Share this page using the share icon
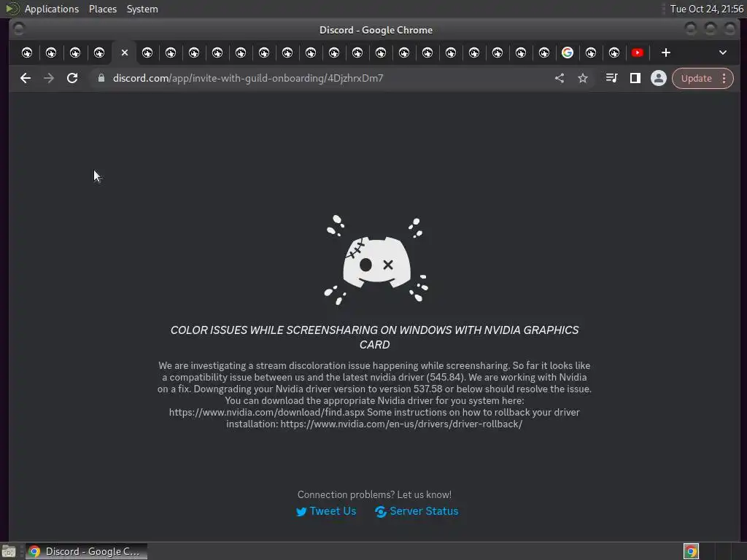 click(x=560, y=78)
